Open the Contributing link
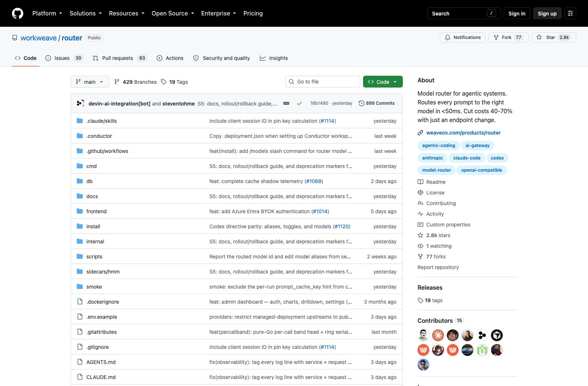The image size is (588, 386). [437, 203]
